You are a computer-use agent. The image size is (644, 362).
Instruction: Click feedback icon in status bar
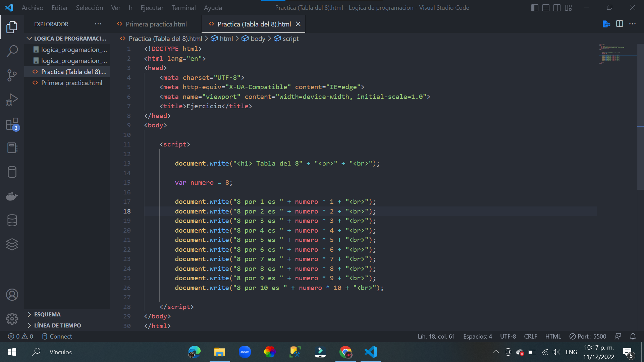click(x=618, y=336)
